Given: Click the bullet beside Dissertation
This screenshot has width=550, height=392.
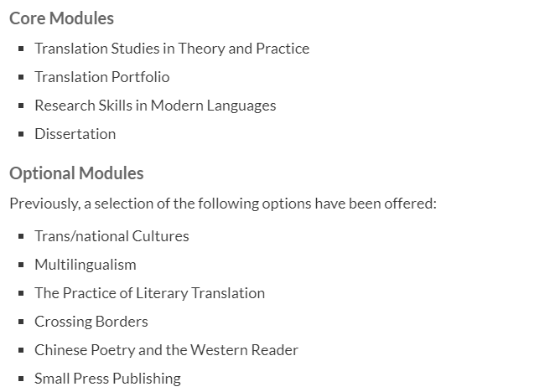Looking at the screenshot, I should [21, 134].
